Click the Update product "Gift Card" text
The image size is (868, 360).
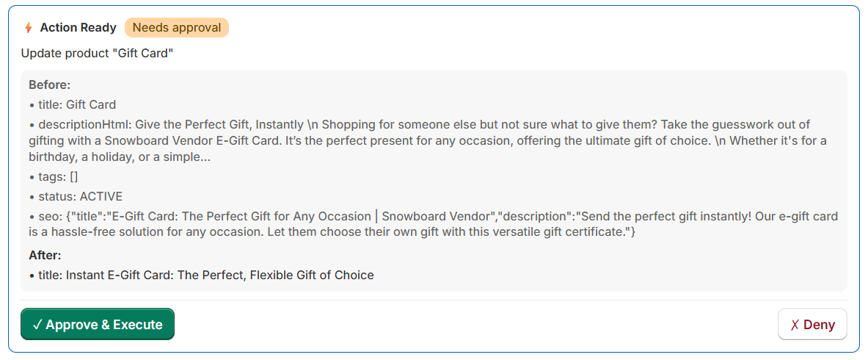pyautogui.click(x=97, y=53)
